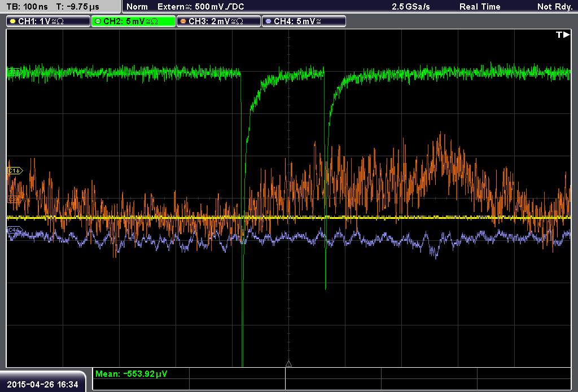Click the Norm trigger mode label
The height and width of the screenshot is (392, 578).
(x=137, y=7)
